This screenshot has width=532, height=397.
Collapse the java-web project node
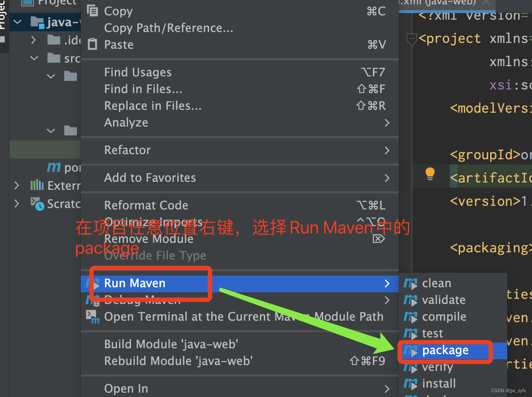coord(17,22)
